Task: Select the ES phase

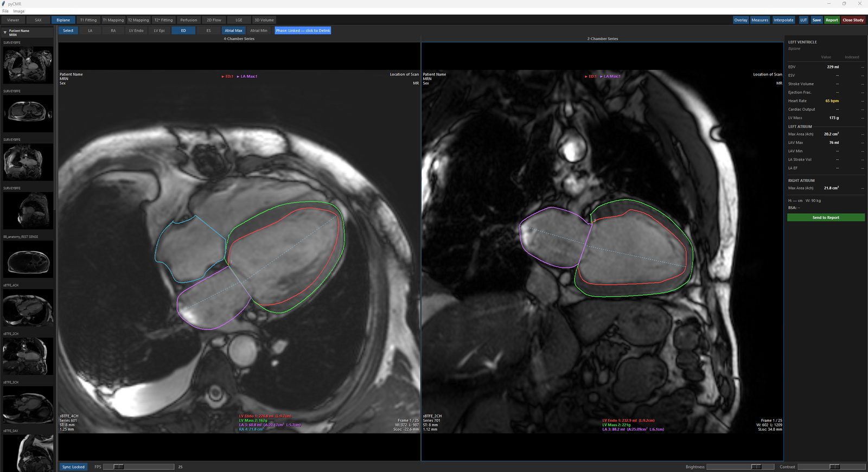Action: [208, 30]
